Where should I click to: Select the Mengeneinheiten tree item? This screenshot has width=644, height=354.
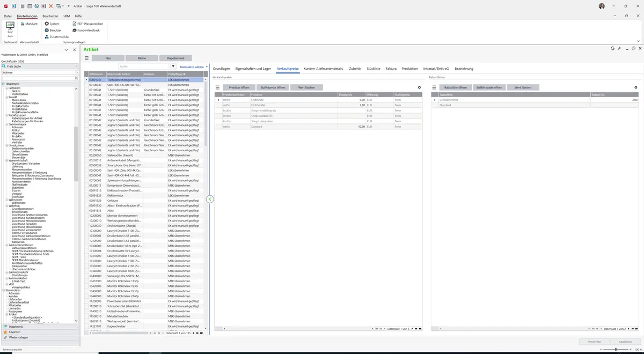click(x=21, y=169)
